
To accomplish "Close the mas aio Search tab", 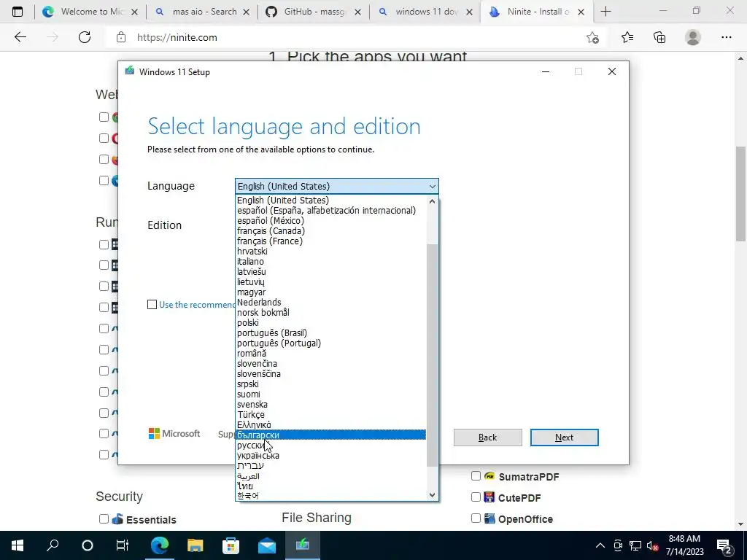I will (247, 12).
